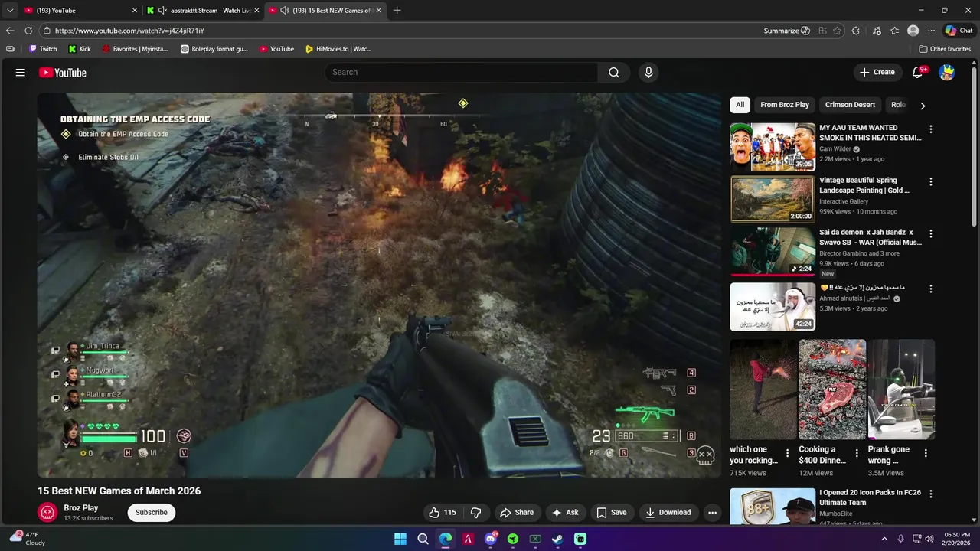The width and height of the screenshot is (980, 551).
Task: Click Summarize in the address bar
Action: tap(787, 31)
